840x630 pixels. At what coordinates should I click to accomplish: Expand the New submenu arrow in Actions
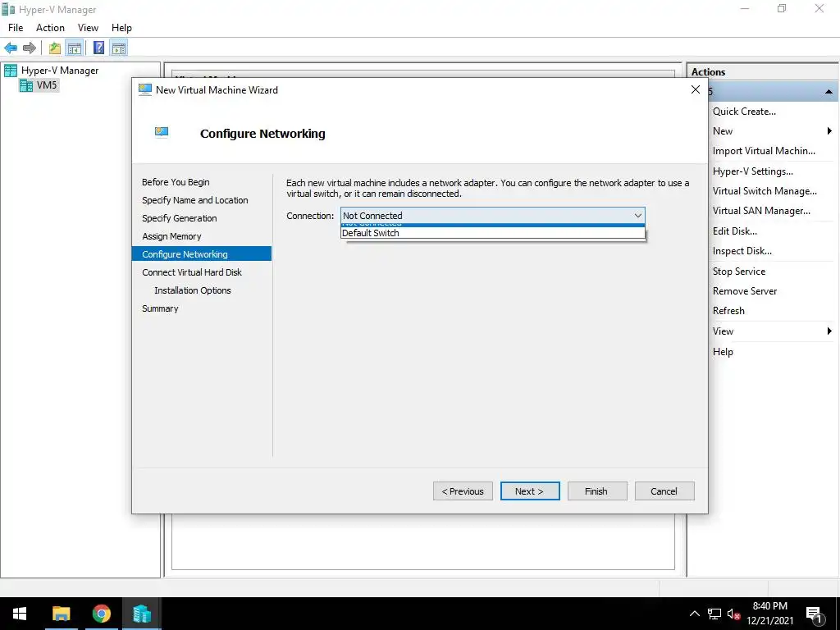tap(829, 131)
